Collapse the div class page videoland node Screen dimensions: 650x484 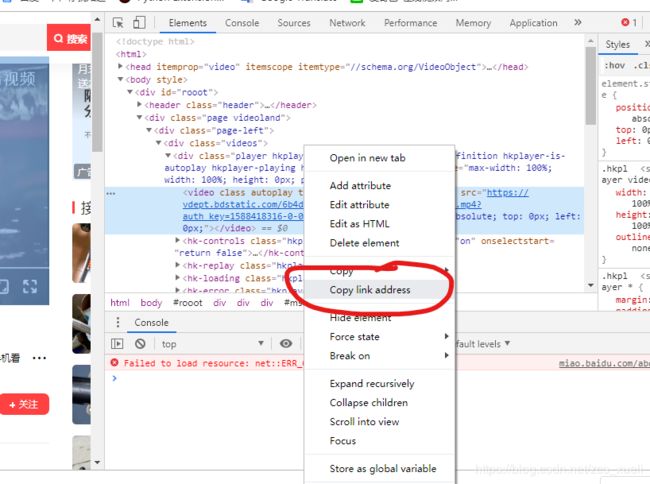140,117
